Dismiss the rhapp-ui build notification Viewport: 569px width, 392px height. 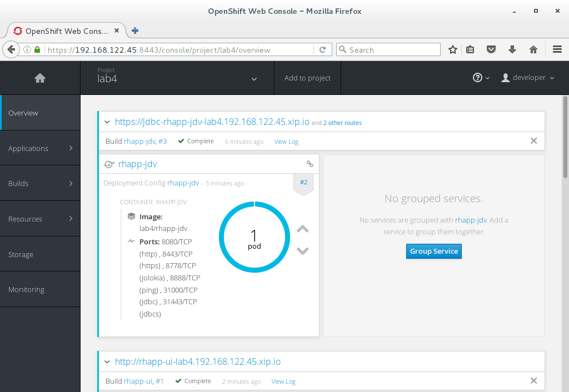(x=533, y=380)
